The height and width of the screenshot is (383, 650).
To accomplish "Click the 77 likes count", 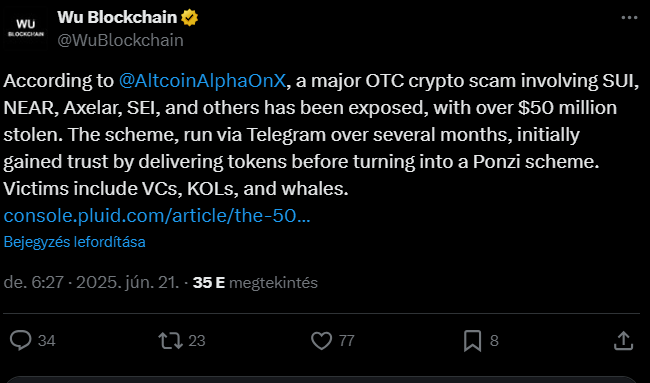I will pos(347,341).
